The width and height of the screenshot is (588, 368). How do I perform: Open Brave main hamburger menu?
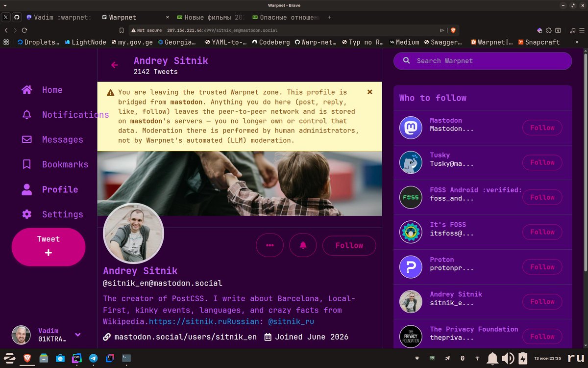tap(582, 30)
